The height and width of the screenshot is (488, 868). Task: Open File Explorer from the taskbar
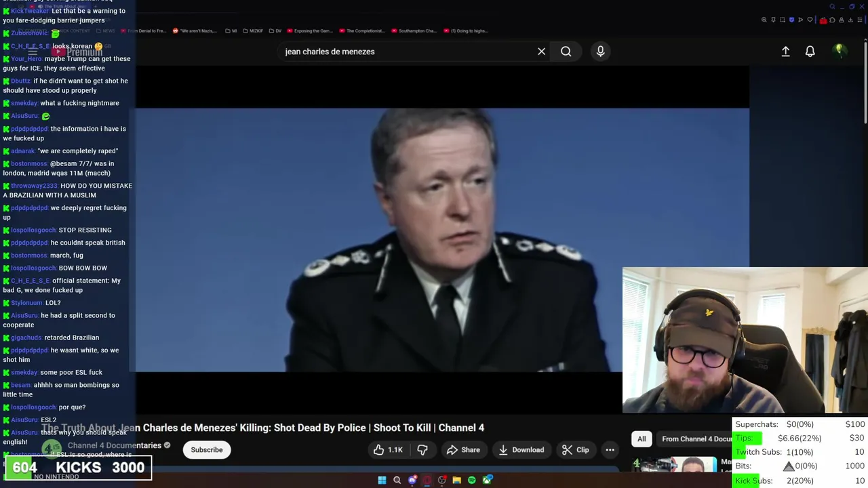457,480
